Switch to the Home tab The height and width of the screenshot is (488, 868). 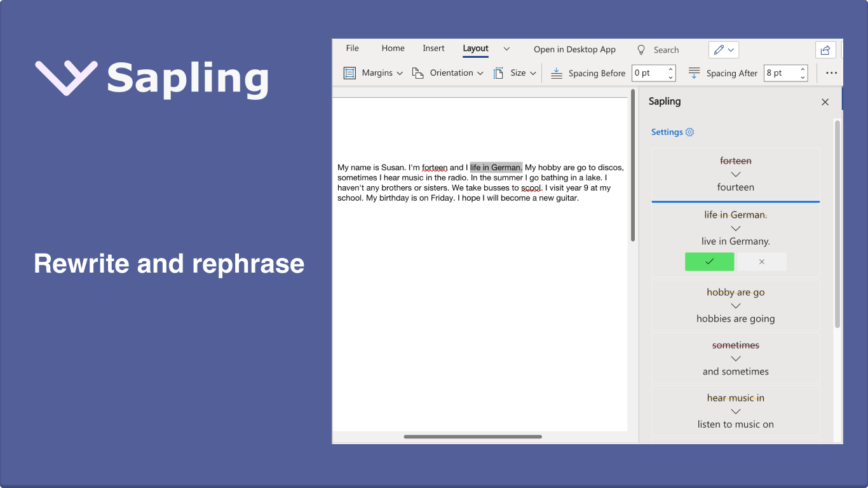[x=393, y=48]
